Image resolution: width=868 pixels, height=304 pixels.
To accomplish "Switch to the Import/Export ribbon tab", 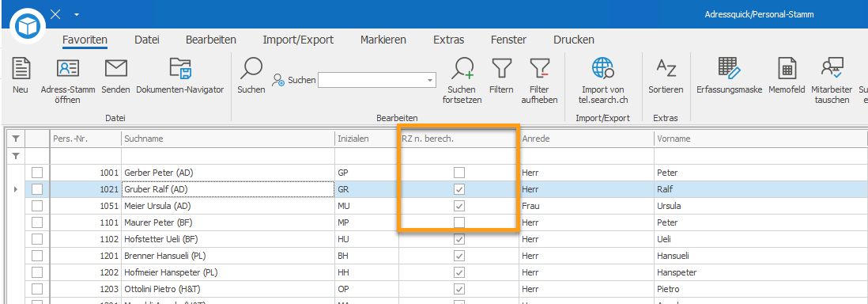I will tap(298, 40).
